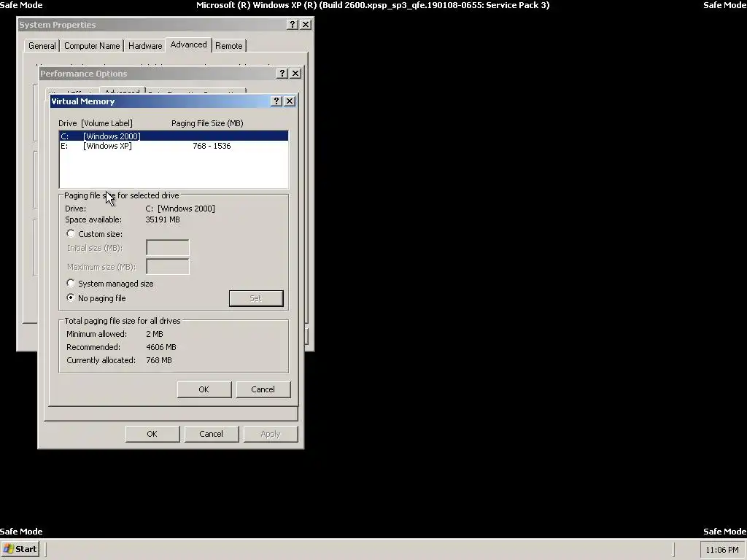Open the Computer Name tab
Screen dimensions: 747x560
(x=92, y=46)
